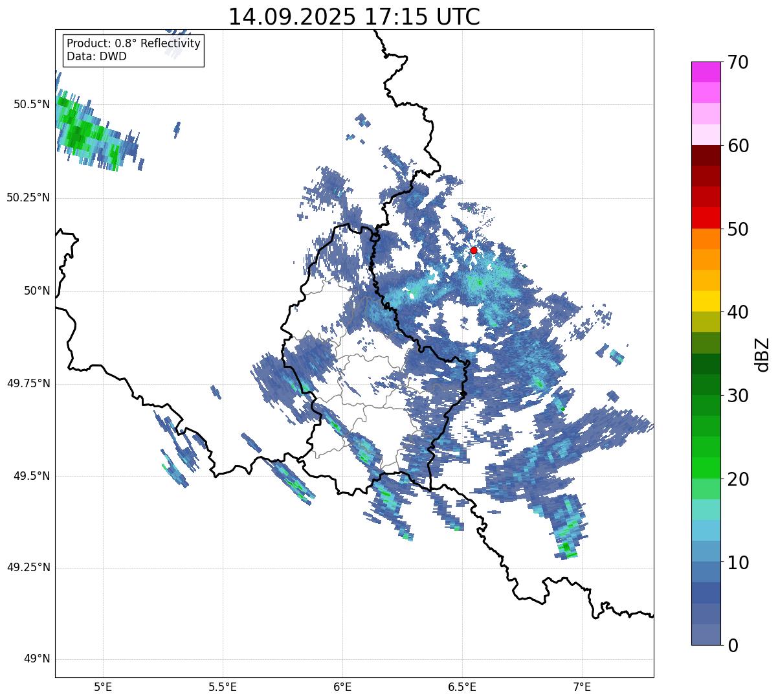Image resolution: width=778 pixels, height=700 pixels.
Task: Select the 'Product: 0.8° Reflectivity' label
Action: pyautogui.click(x=134, y=43)
